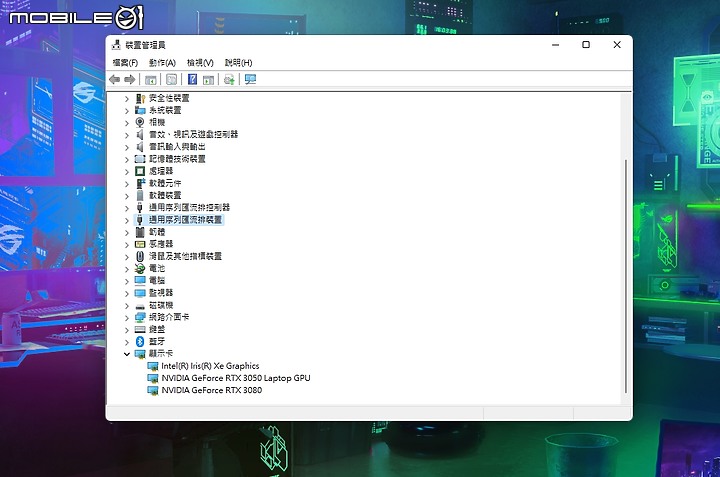Expand the 記憶體技術裝置 node
This screenshot has height=477, width=720.
(x=127, y=159)
